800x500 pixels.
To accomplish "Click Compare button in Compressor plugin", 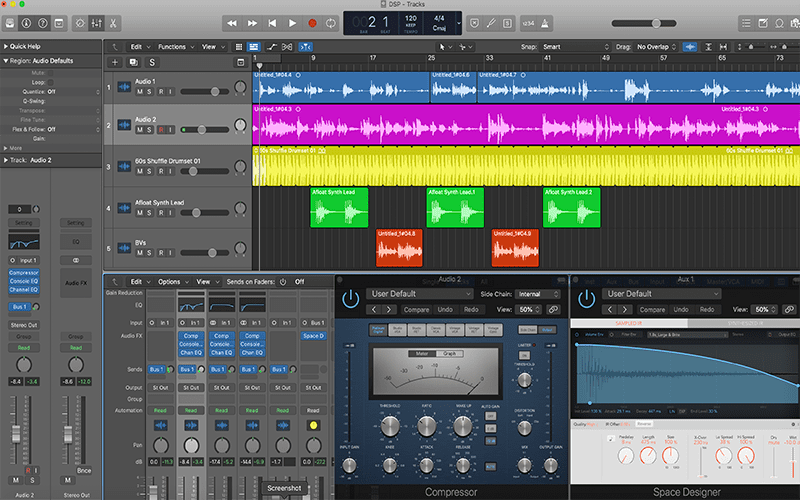I will point(415,310).
